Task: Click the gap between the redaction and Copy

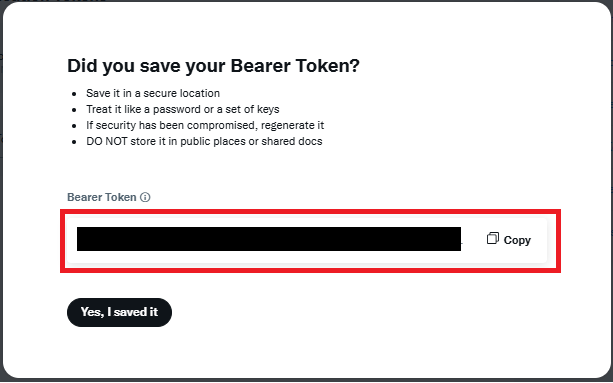Action: pyautogui.click(x=474, y=239)
